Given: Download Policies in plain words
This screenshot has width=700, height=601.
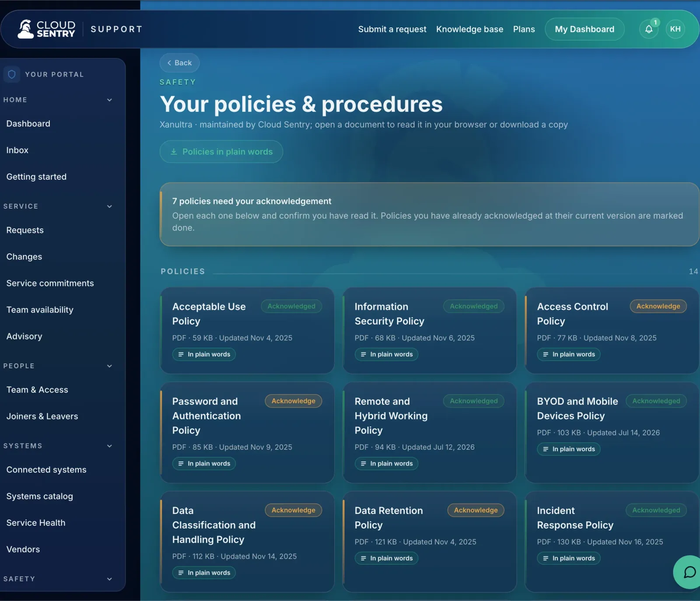Looking at the screenshot, I should pos(221,152).
